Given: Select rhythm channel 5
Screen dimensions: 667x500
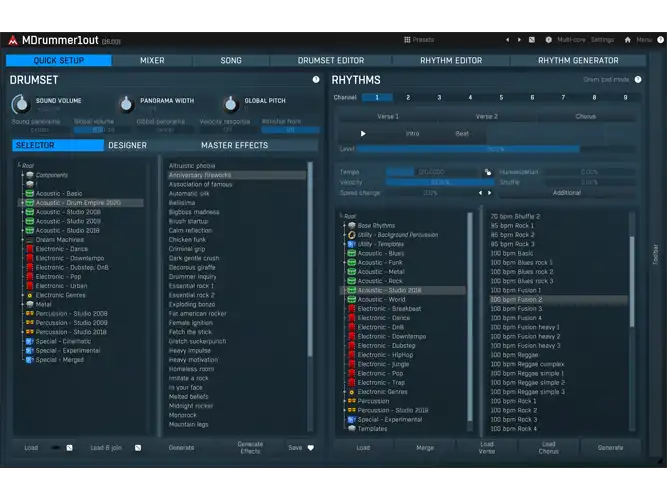Looking at the screenshot, I should click(x=501, y=97).
